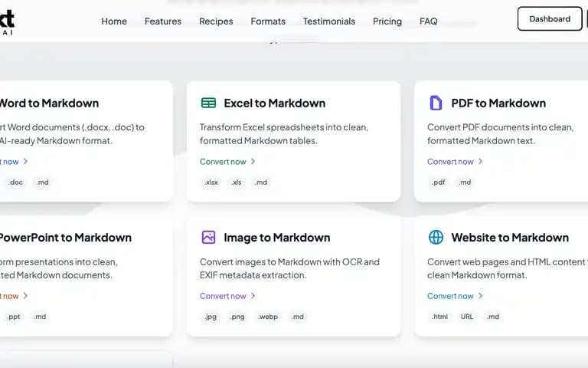
Task: Click the .jpg format tag
Action: point(211,317)
